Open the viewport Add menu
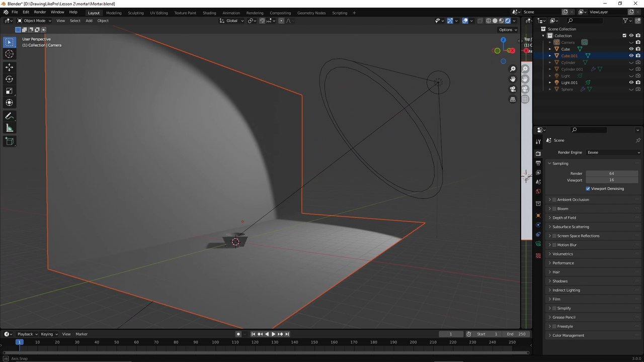The image size is (644, 362). (x=89, y=21)
